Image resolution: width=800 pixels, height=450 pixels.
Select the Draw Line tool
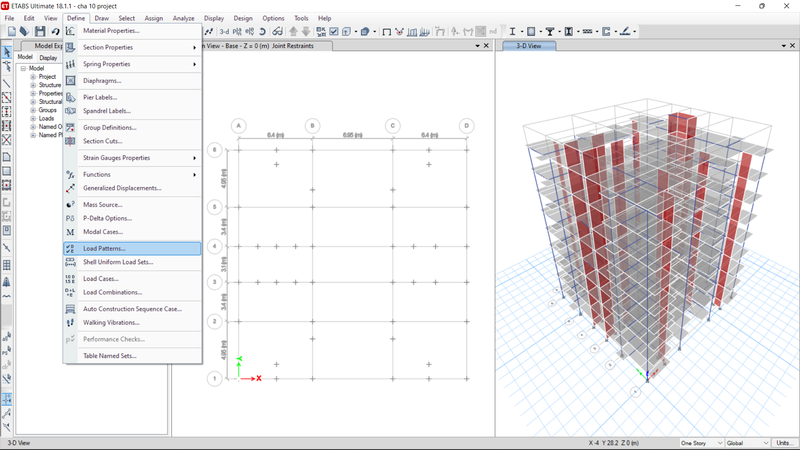7,83
